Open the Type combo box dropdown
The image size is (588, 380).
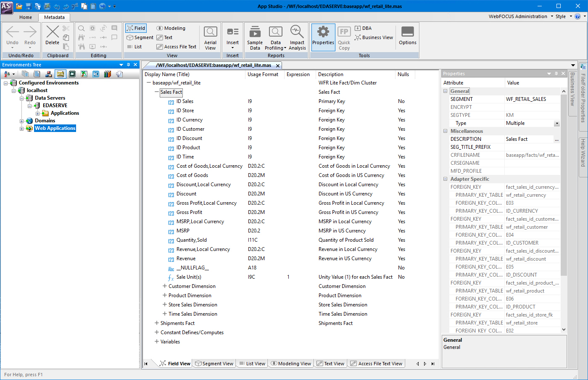[557, 124]
